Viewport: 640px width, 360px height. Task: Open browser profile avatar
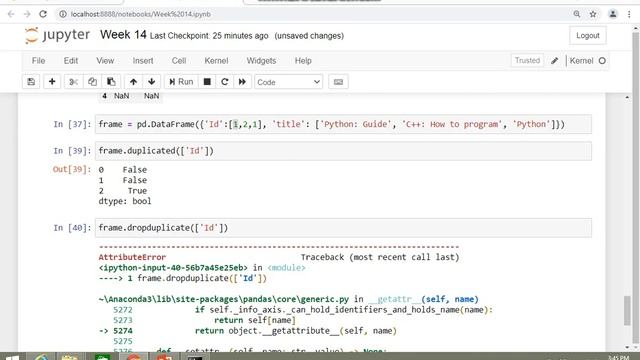point(613,14)
